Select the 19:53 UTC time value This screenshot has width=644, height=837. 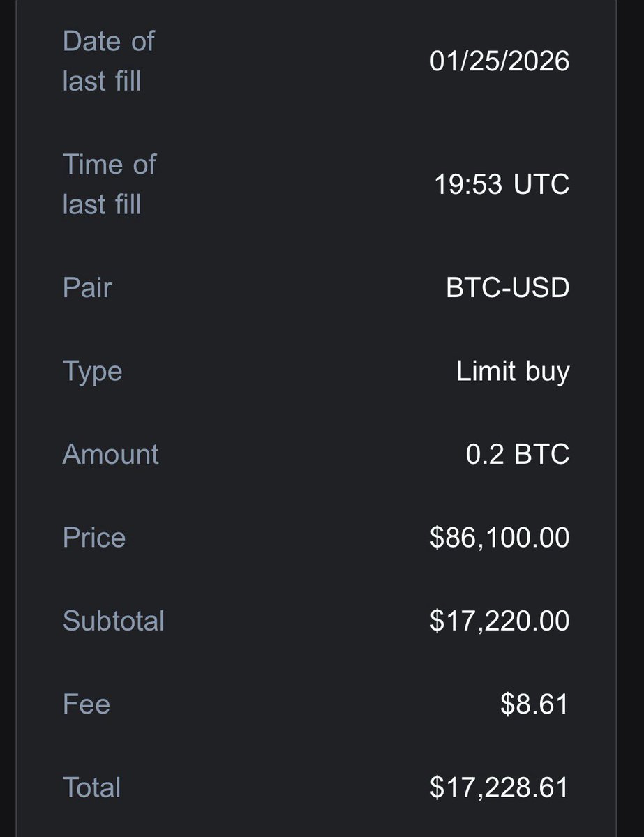[502, 185]
